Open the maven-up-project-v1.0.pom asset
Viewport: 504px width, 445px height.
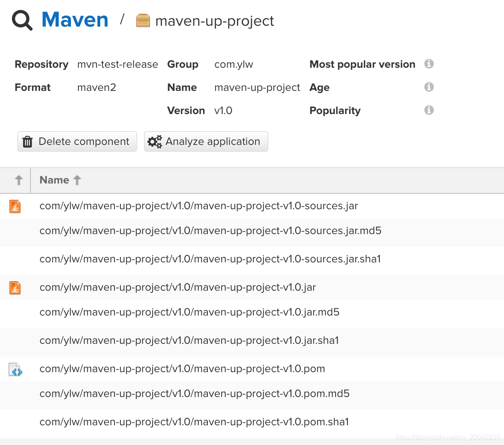click(182, 369)
